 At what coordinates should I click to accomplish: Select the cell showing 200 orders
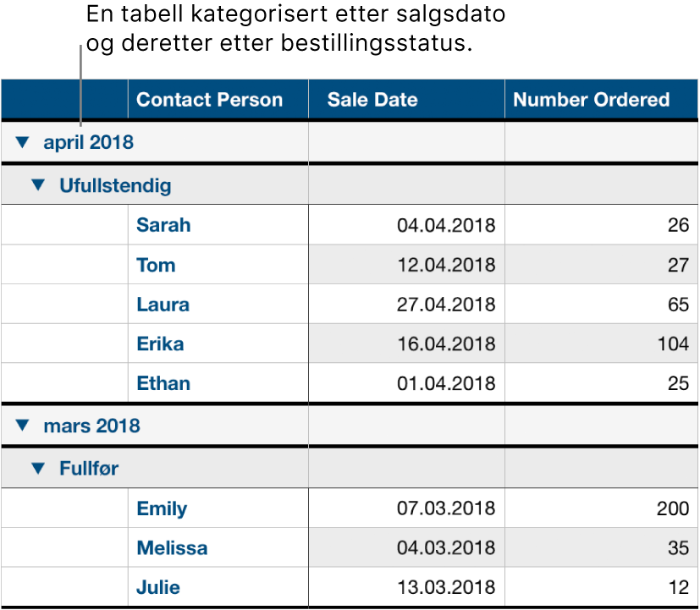pos(671,508)
